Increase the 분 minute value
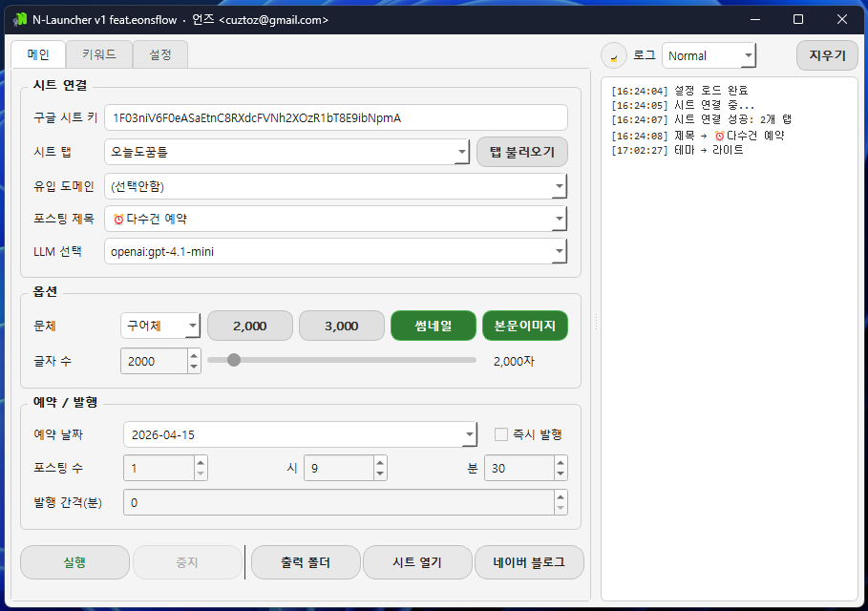 pos(561,463)
